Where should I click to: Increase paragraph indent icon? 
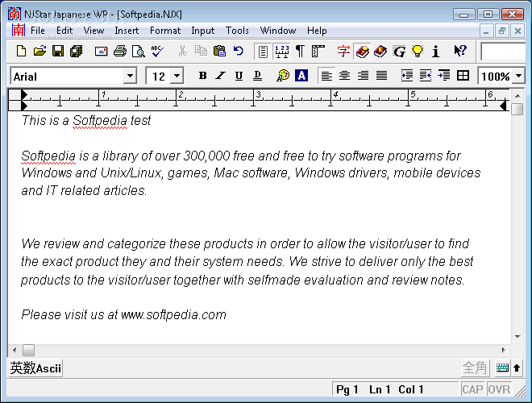(x=407, y=76)
